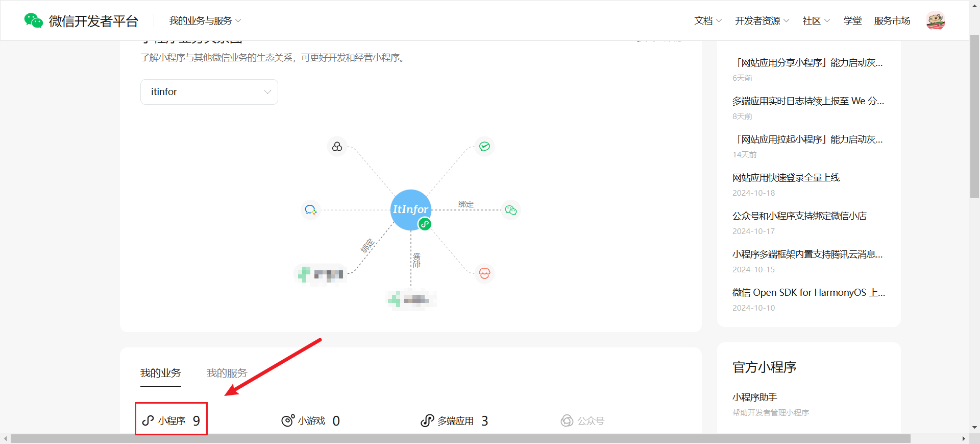Image resolution: width=980 pixels, height=444 pixels.
Task: Click the horizontal scrollbar left arrow
Action: point(5,439)
